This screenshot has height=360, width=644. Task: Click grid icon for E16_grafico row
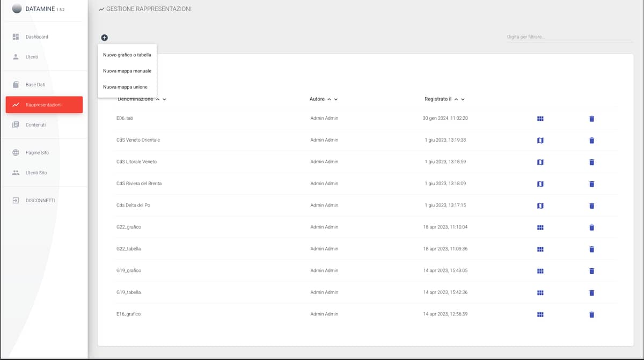click(540, 314)
